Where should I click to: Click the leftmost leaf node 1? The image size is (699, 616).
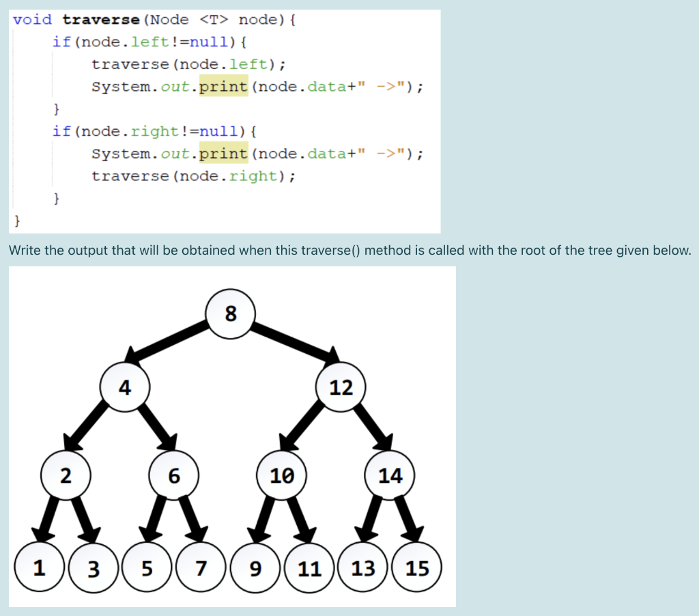point(40,568)
